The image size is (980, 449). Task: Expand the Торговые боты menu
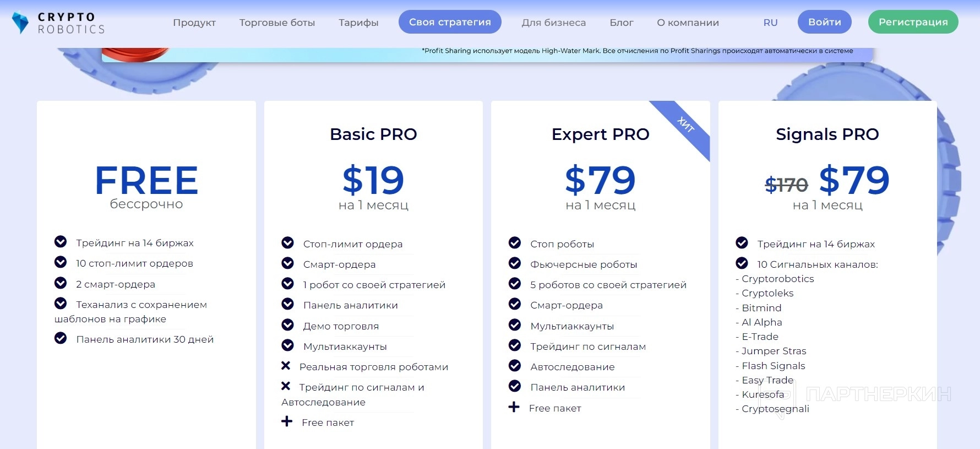click(x=277, y=23)
